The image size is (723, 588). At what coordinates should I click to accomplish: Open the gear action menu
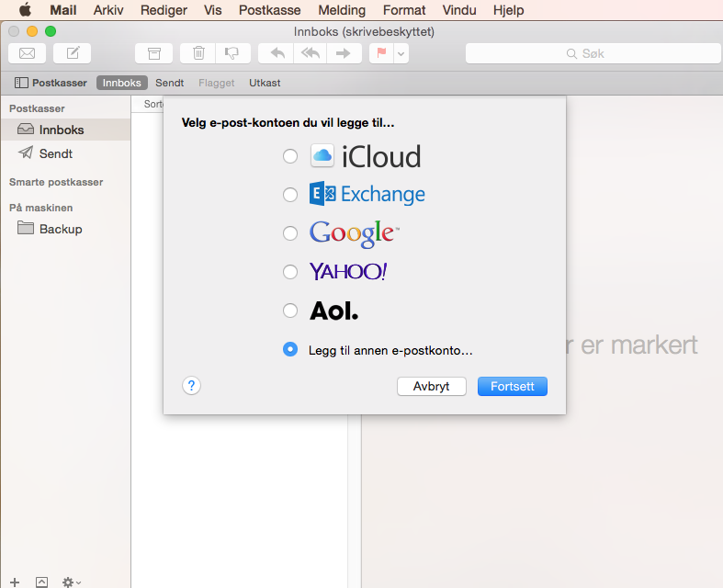(x=72, y=582)
